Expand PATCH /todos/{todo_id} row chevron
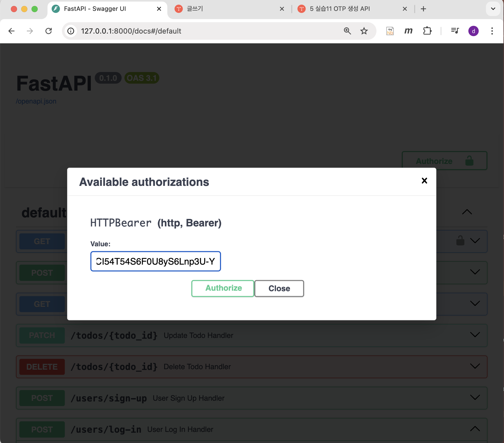This screenshot has height=443, width=504. point(475,335)
